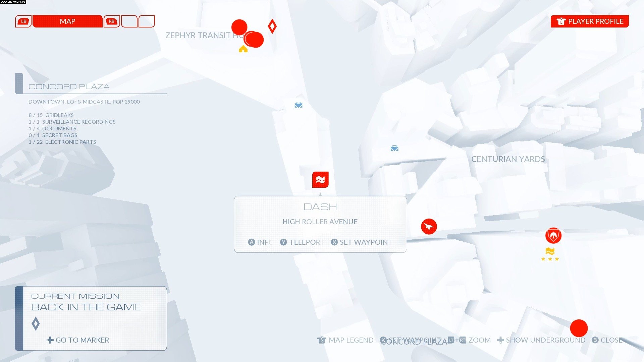Click the player arrow position marker

(x=429, y=227)
